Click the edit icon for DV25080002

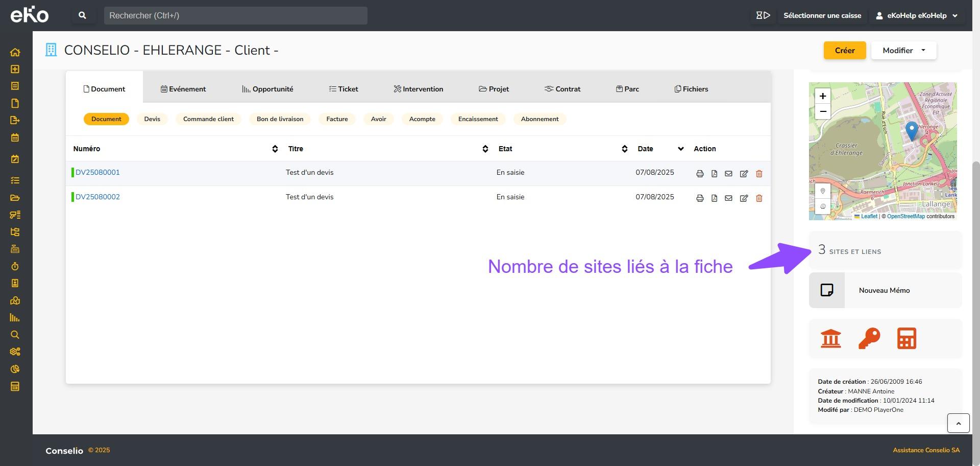[x=744, y=198]
